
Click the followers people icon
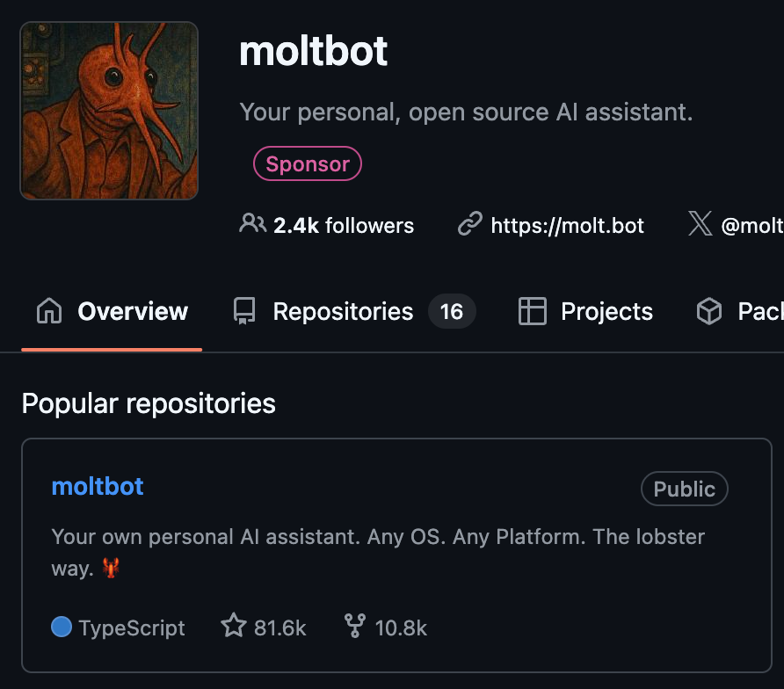click(x=252, y=224)
